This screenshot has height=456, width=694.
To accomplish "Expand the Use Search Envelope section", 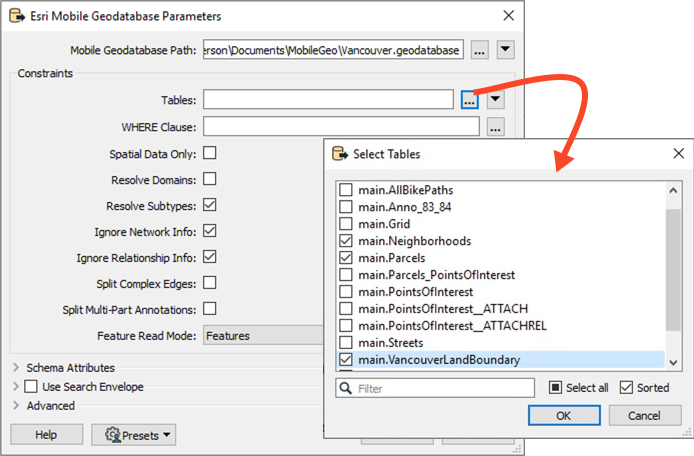I will pos(16,386).
